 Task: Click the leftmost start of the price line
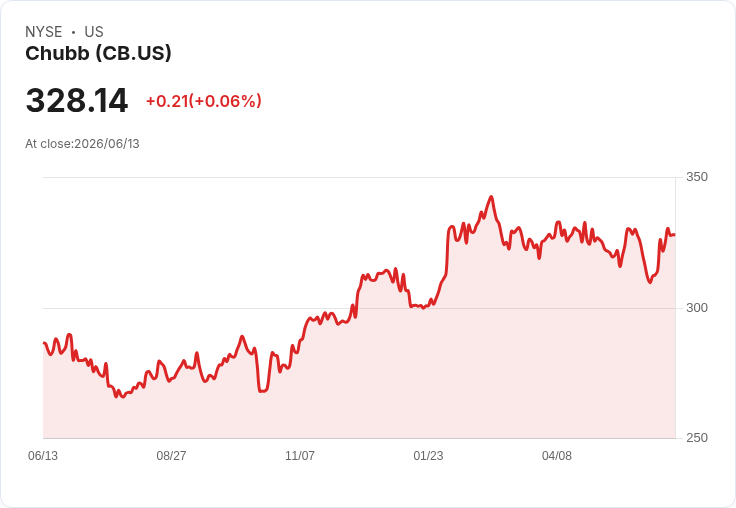44,343
